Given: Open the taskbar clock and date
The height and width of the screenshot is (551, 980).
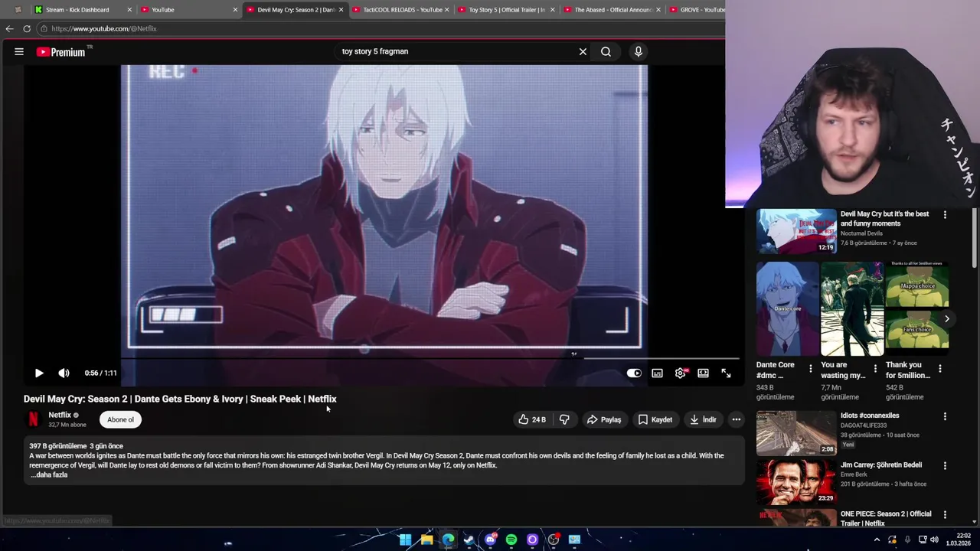Looking at the screenshot, I should click(959, 540).
